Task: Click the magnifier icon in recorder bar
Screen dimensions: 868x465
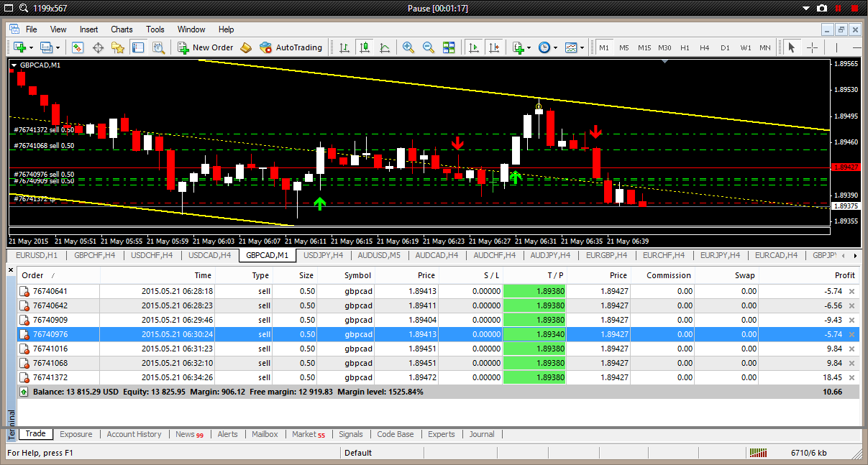Action: tap(22, 8)
